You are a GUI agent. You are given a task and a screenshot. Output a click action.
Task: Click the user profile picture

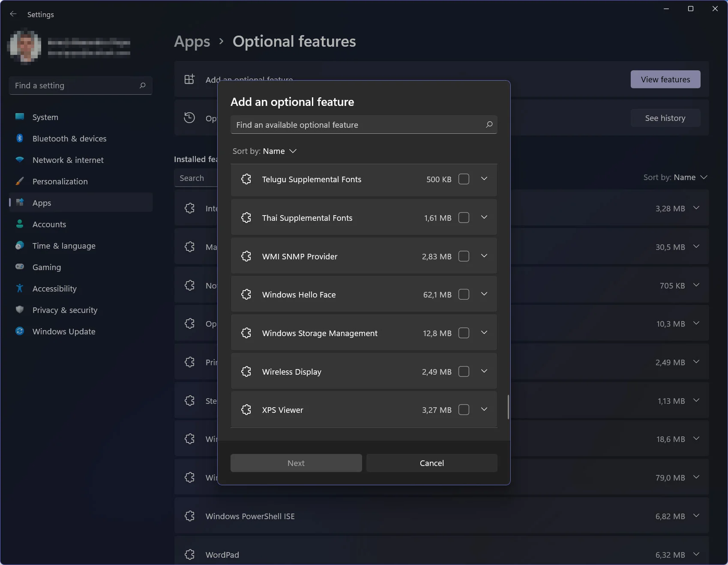point(25,46)
